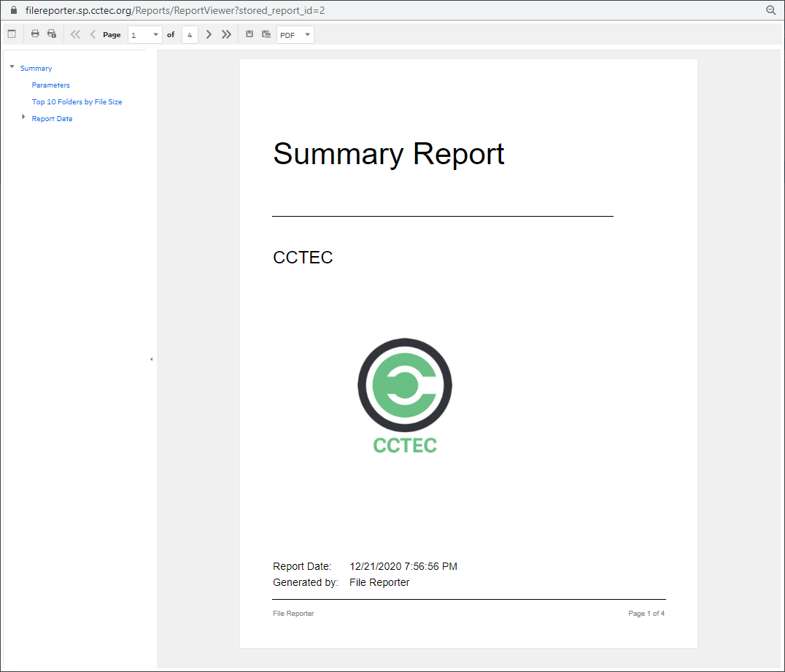Go to the previous page arrow
The image size is (785, 672).
[93, 34]
